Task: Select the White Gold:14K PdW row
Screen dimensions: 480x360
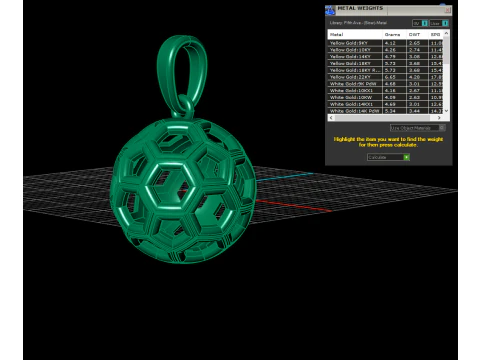Action: (x=386, y=111)
